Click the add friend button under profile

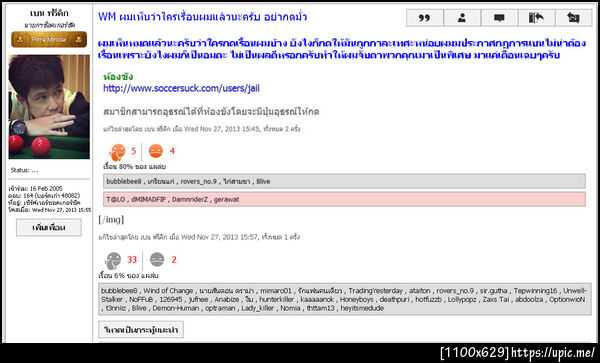[49, 228]
